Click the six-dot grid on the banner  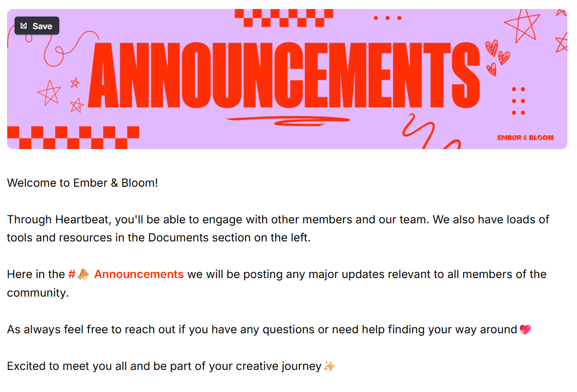point(518,101)
